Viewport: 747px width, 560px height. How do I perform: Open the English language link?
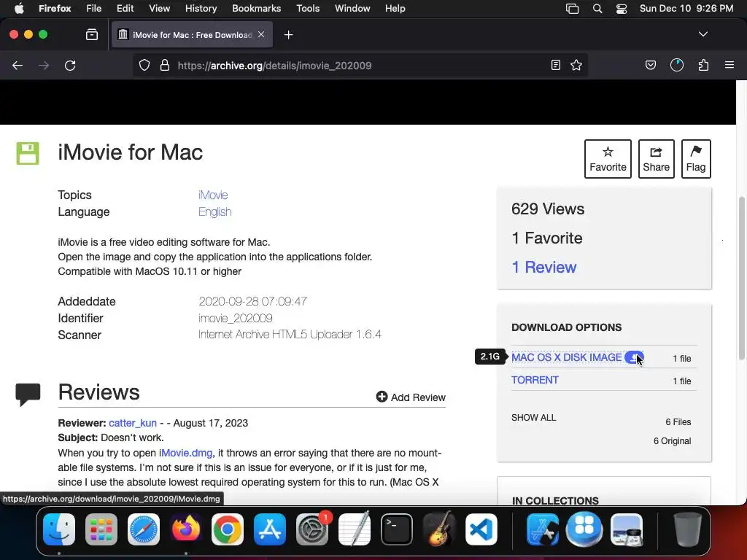point(215,212)
